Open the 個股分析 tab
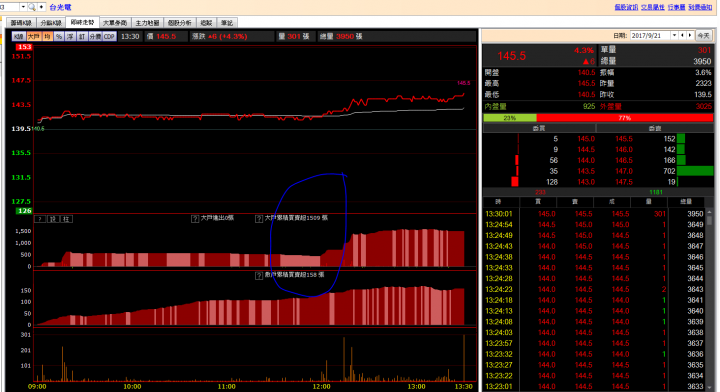 tap(180, 22)
